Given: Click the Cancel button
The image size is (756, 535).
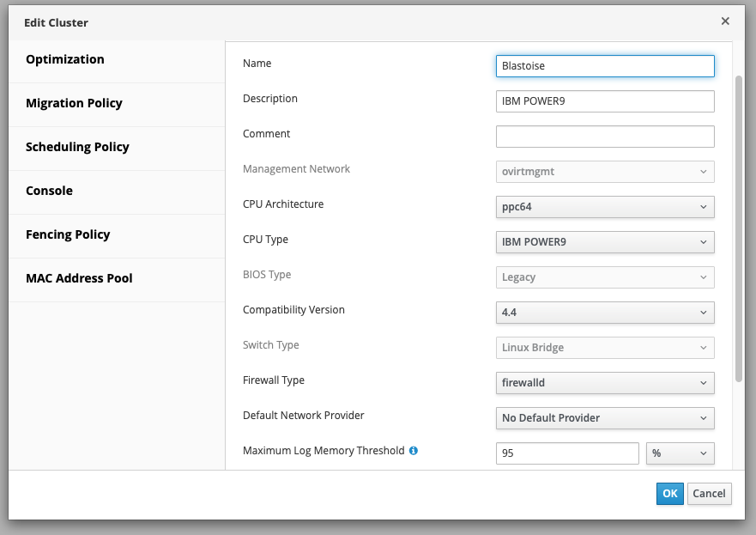Looking at the screenshot, I should coord(709,493).
